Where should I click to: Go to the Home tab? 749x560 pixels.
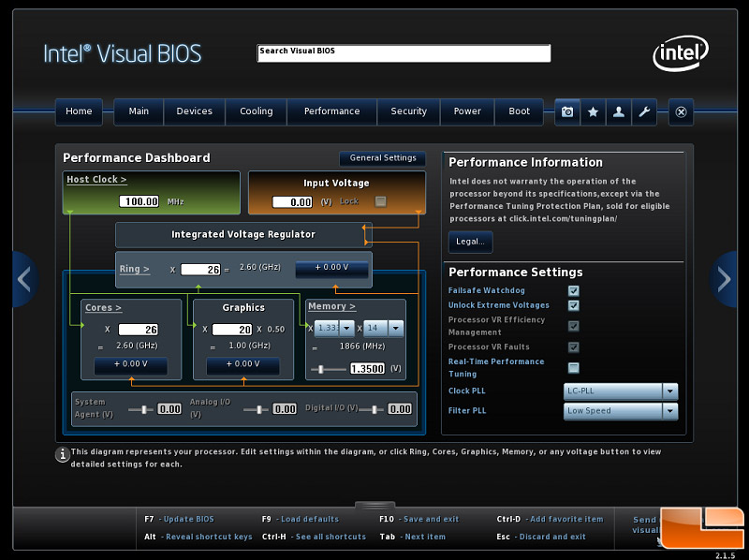click(79, 111)
